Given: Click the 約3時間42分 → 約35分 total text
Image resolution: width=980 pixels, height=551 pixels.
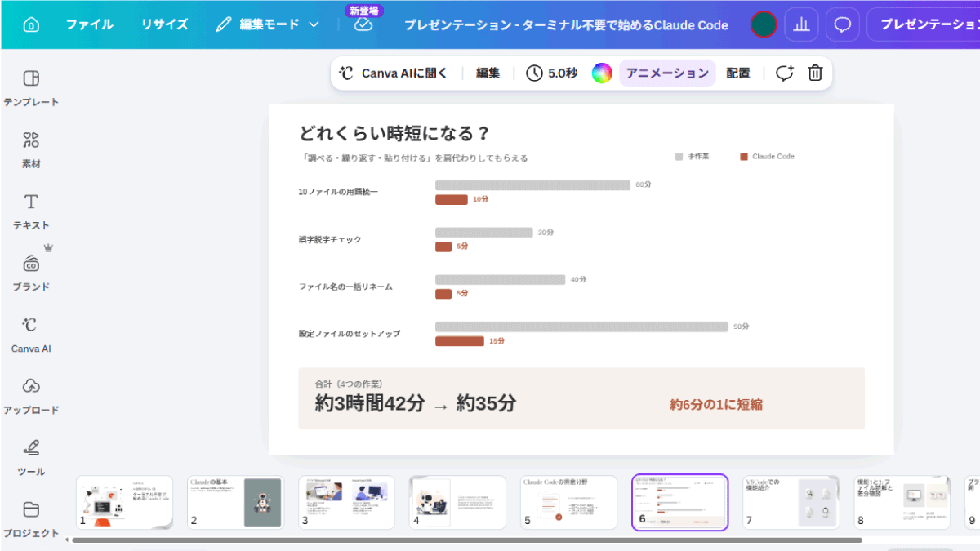Looking at the screenshot, I should [416, 403].
